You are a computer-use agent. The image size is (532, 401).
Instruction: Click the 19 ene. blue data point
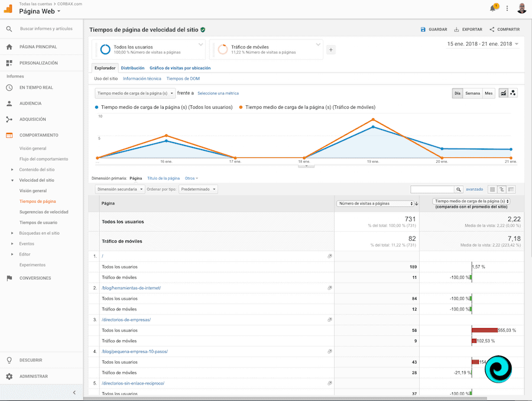click(373, 127)
